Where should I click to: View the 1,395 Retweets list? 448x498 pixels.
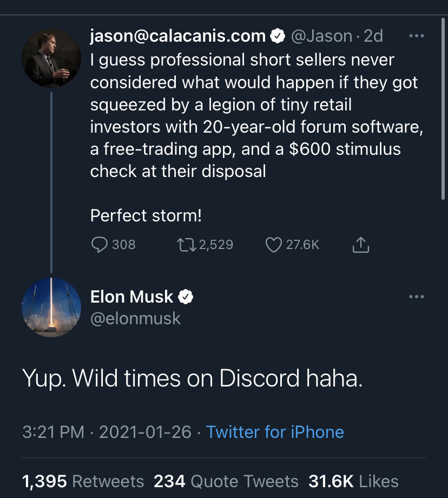pyautogui.click(x=83, y=481)
